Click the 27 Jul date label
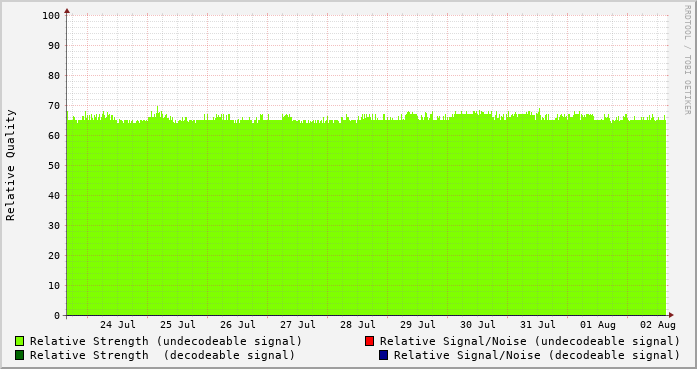697x369 pixels. pos(298,325)
